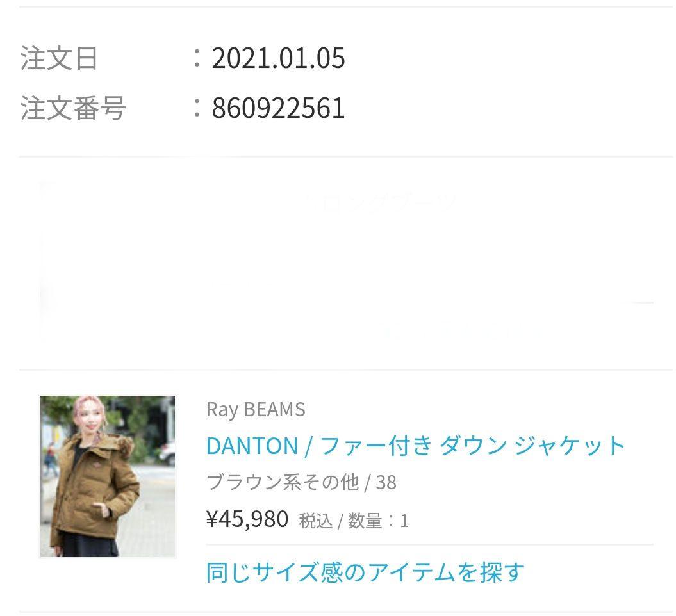Click the 税込 tax-included label
676x616 pixels.
(316, 521)
